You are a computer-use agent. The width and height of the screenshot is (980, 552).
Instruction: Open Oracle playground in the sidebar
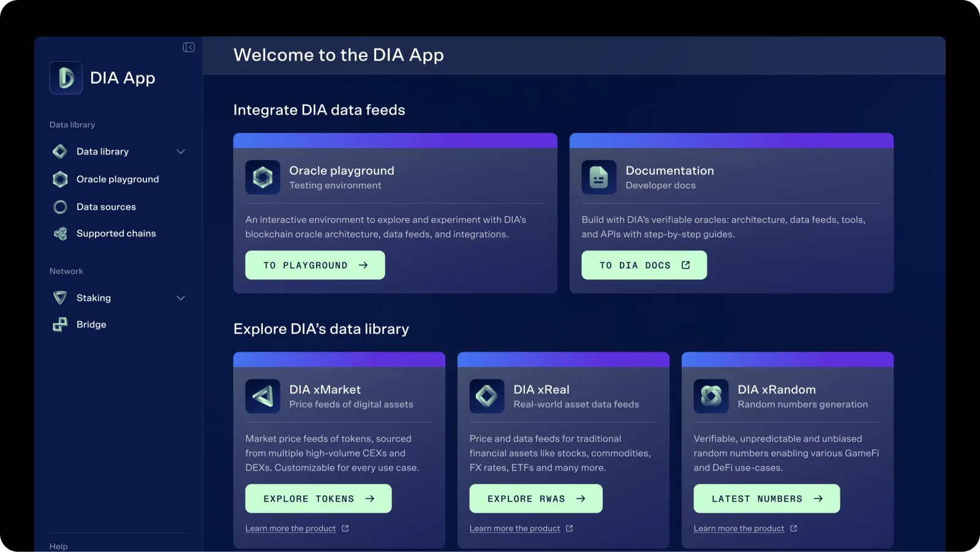[119, 179]
